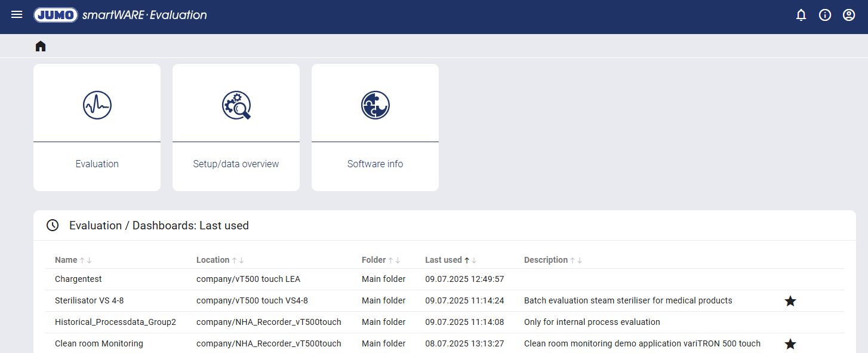Screen dimensions: 868x353
Task: Sort table by Description column
Action: click(546, 260)
